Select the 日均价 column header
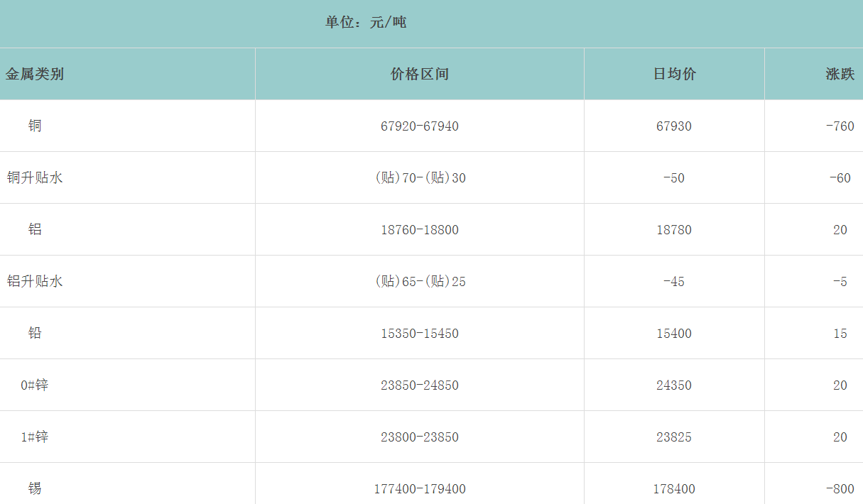The image size is (863, 504). (674, 74)
